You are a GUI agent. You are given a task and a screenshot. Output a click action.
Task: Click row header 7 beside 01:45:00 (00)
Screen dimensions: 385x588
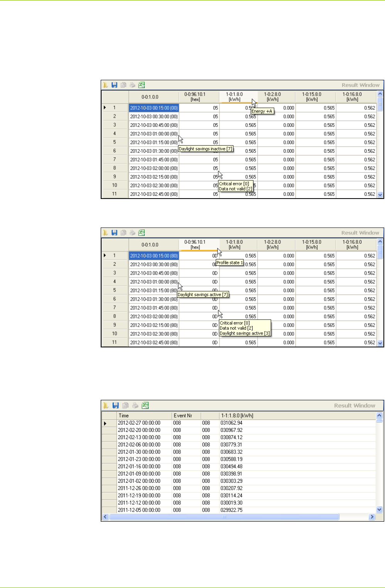115,159
